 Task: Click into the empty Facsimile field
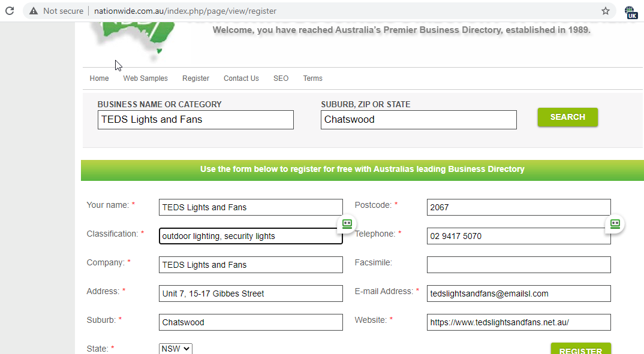(519, 265)
